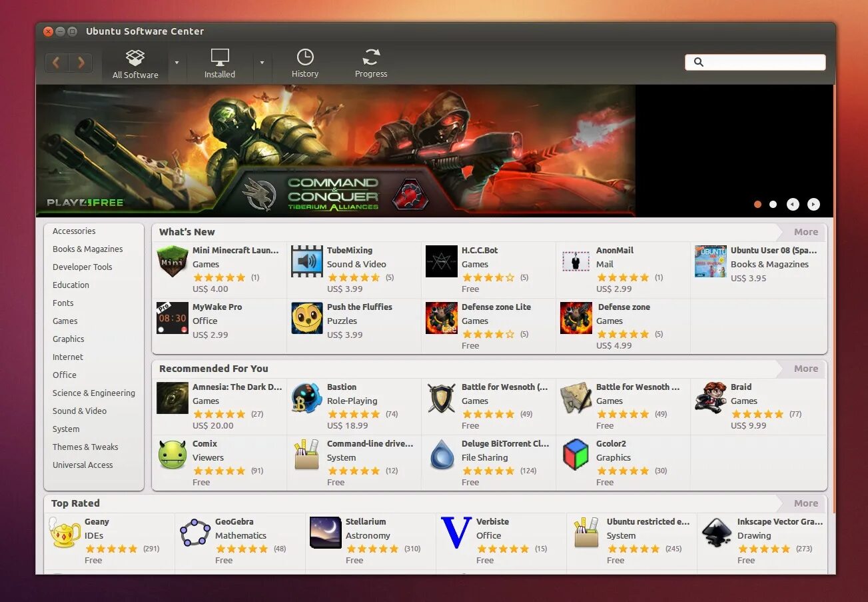
Task: Click the Bastion price US$ 18.99
Action: 348,425
